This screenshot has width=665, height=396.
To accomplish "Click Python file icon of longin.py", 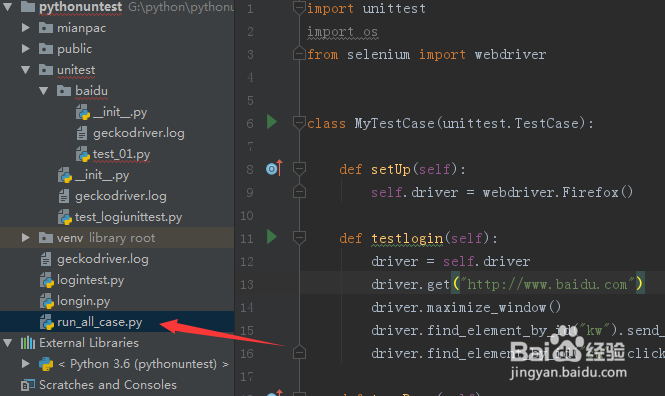I will [x=47, y=301].
